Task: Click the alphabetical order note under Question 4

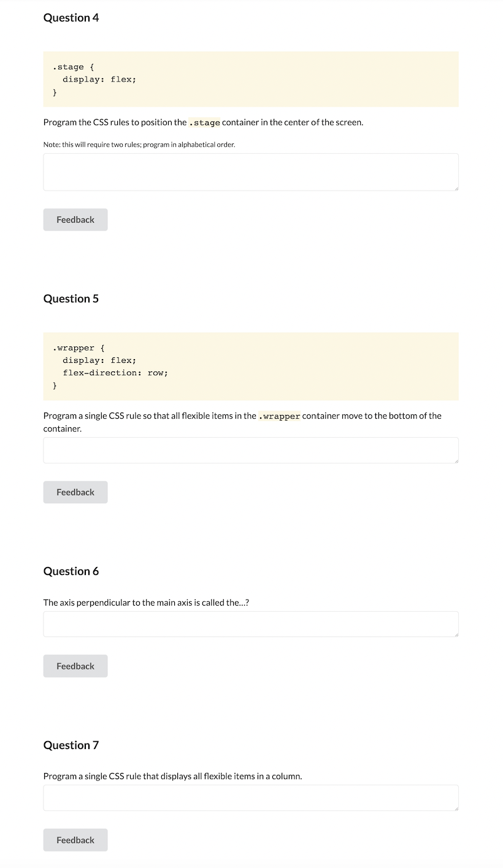Action: click(x=139, y=144)
